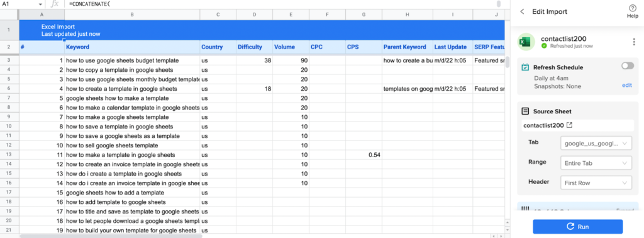This screenshot has height=238, width=644.
Task: Click the horizontal scrollbar of the sheet
Action: [111, 236]
